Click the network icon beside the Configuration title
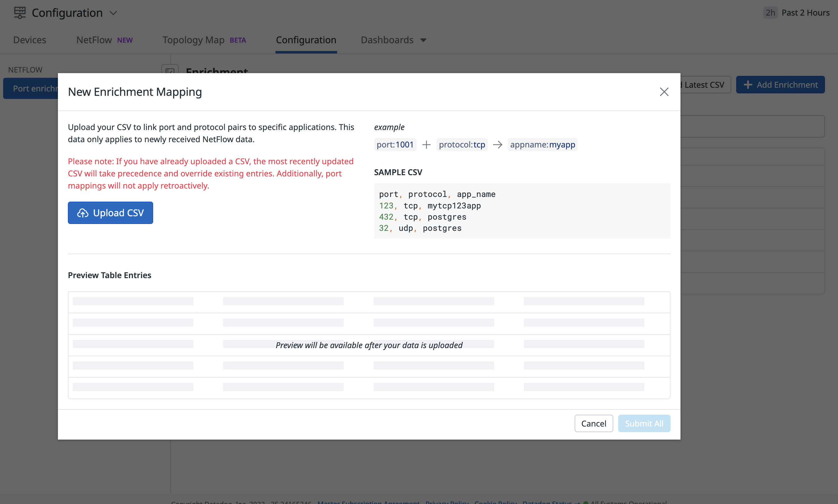The height and width of the screenshot is (504, 838). [19, 12]
